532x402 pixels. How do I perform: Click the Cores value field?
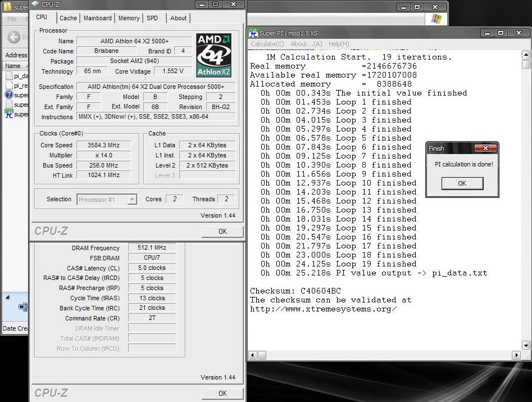click(x=174, y=199)
